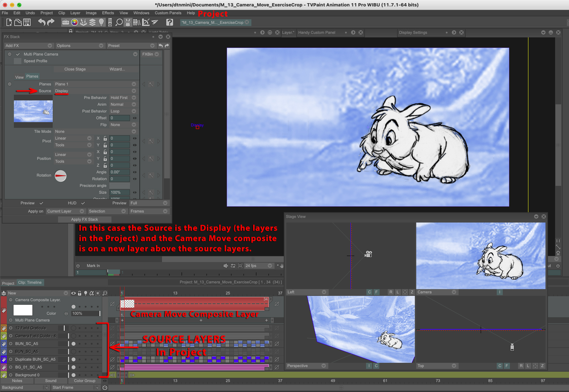This screenshot has height=392, width=569.
Task: Open the layers stack panel icon
Action: click(x=92, y=22)
